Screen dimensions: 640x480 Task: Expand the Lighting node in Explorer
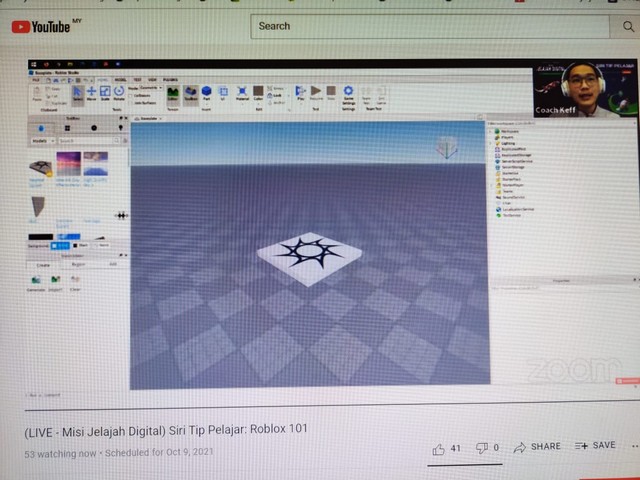(x=492, y=144)
